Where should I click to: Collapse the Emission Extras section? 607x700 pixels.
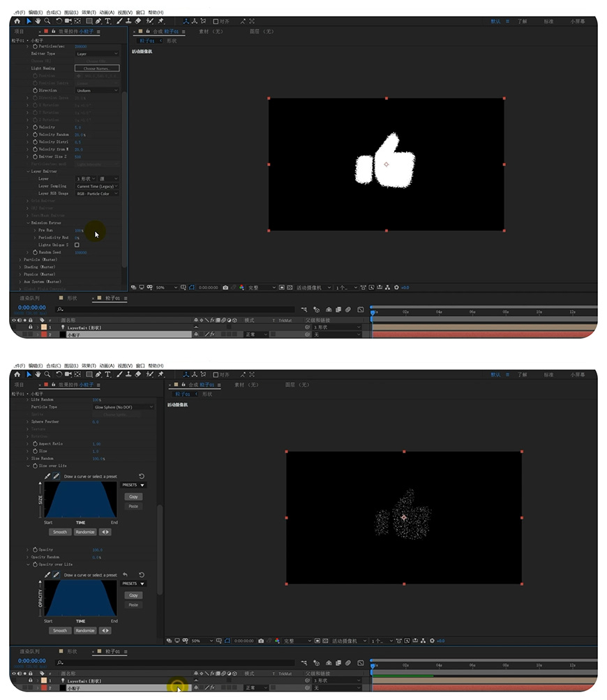(29, 223)
